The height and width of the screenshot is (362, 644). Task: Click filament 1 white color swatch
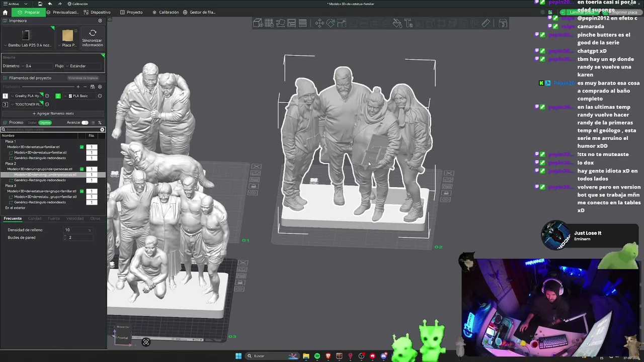(5, 96)
